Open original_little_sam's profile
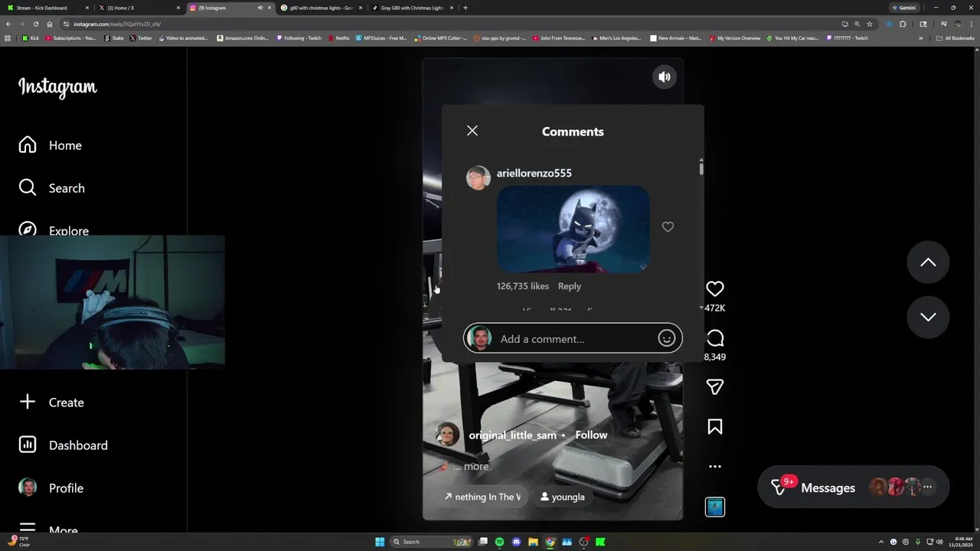This screenshot has width=980, height=551. coord(513,435)
